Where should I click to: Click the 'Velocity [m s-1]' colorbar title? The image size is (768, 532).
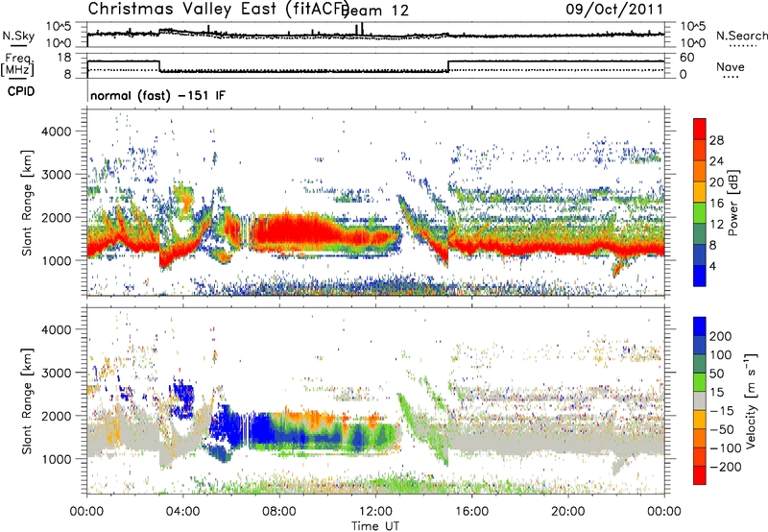751,400
